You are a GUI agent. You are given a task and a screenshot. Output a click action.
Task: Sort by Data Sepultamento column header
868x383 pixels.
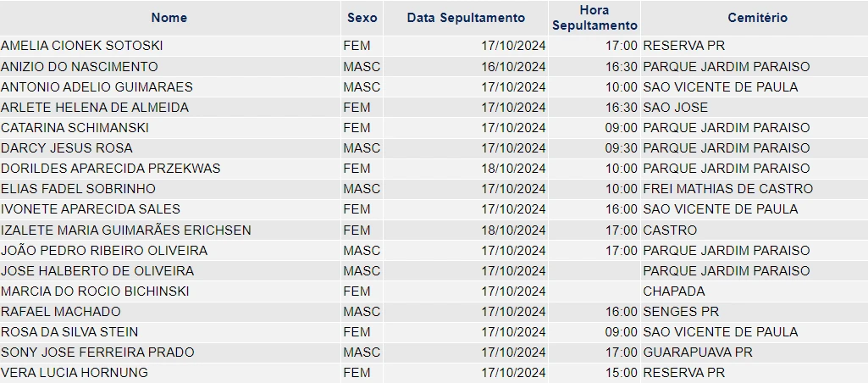pyautogui.click(x=466, y=18)
